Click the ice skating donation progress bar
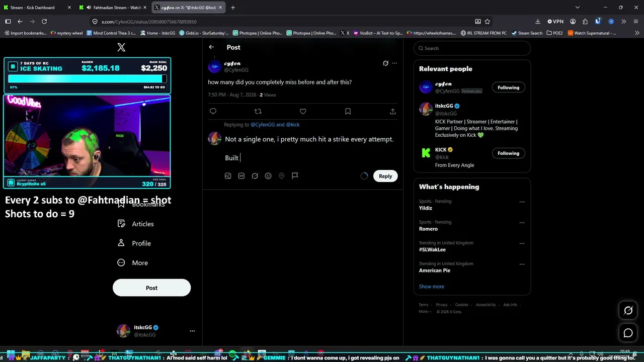The width and height of the screenshot is (644, 362). click(x=87, y=79)
